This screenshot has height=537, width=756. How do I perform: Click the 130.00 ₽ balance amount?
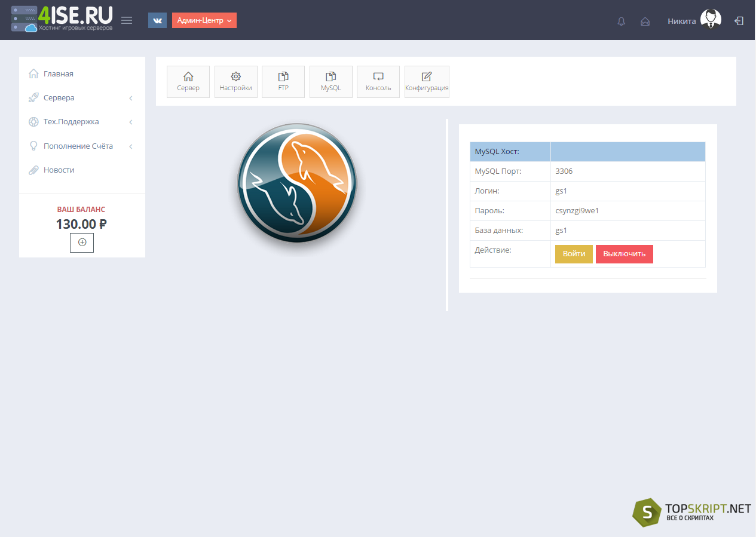(x=81, y=224)
